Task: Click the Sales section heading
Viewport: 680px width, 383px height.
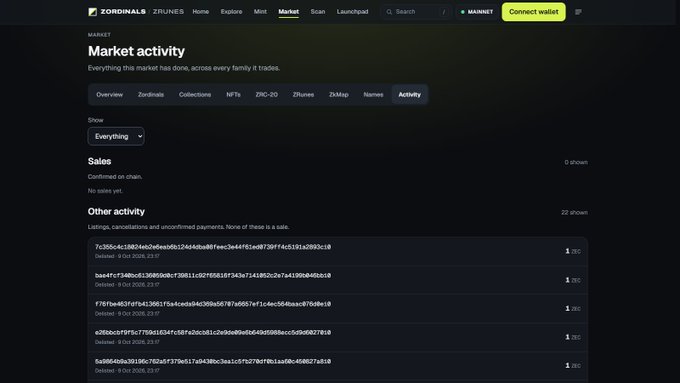Action: click(99, 161)
